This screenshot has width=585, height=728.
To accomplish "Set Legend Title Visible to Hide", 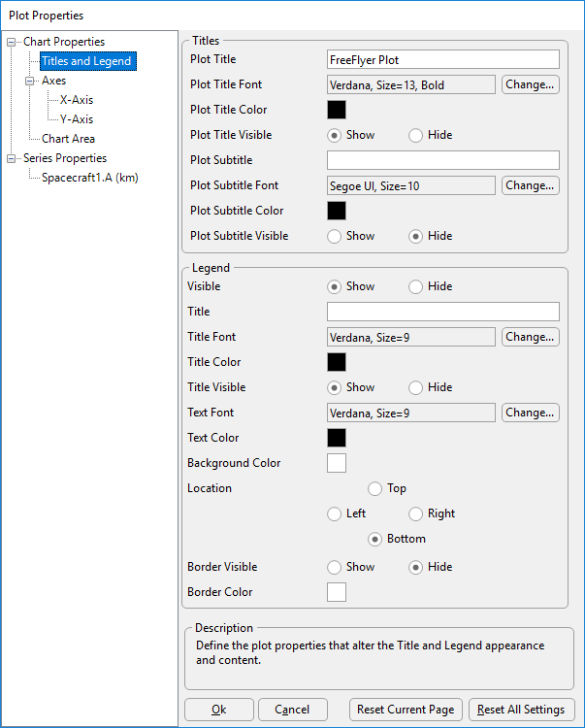I will tap(415, 387).
